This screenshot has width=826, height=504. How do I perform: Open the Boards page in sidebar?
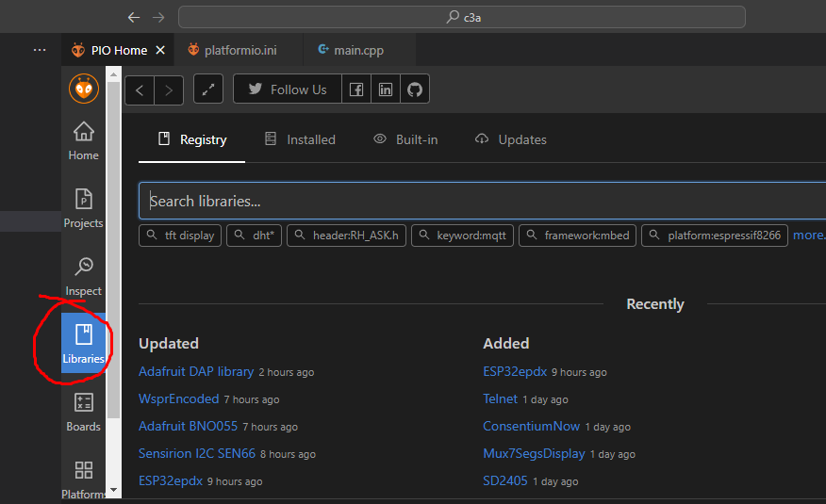(x=83, y=412)
